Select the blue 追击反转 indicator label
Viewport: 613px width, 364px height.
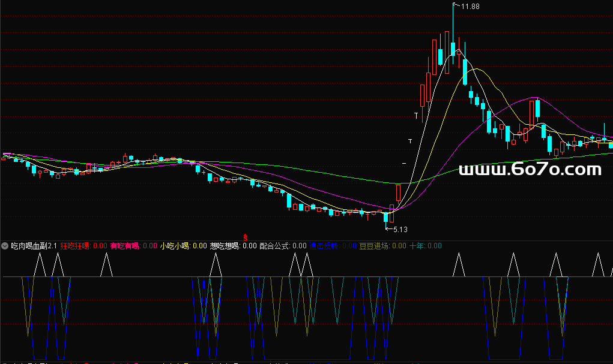point(324,246)
